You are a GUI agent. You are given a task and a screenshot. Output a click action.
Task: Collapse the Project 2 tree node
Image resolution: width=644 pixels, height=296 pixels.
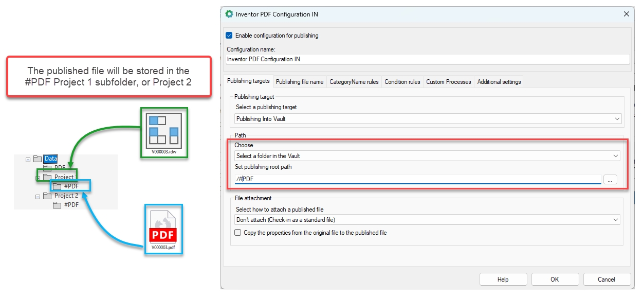(x=38, y=196)
